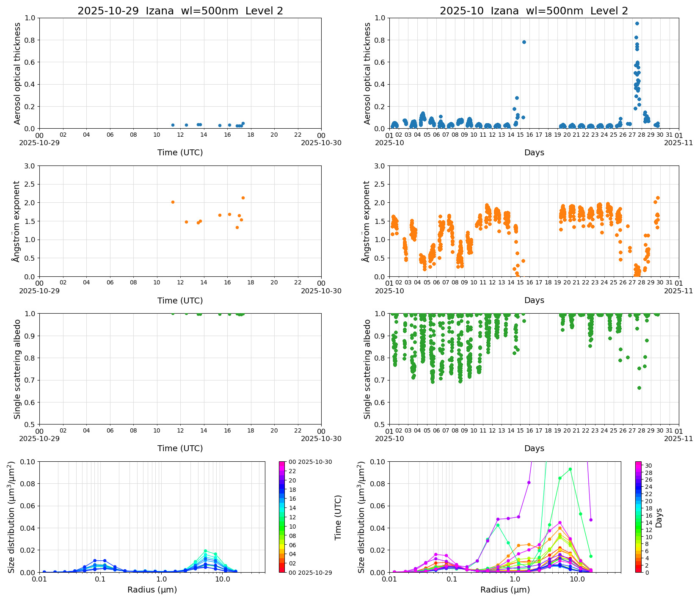The height and width of the screenshot is (601, 700).
Task: Click "Aerosol optical thickness" y-axis label of daily plot
Action: tap(17, 73)
